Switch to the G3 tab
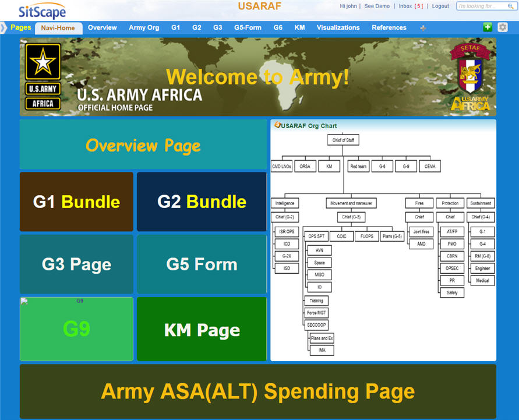The image size is (519, 420). [217, 27]
